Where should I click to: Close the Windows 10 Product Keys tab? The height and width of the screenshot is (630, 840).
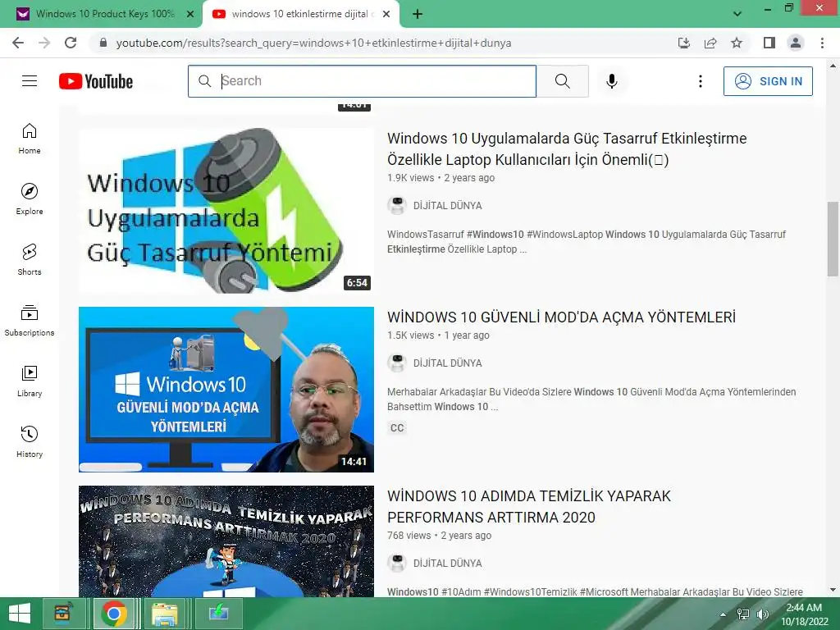coord(189,14)
